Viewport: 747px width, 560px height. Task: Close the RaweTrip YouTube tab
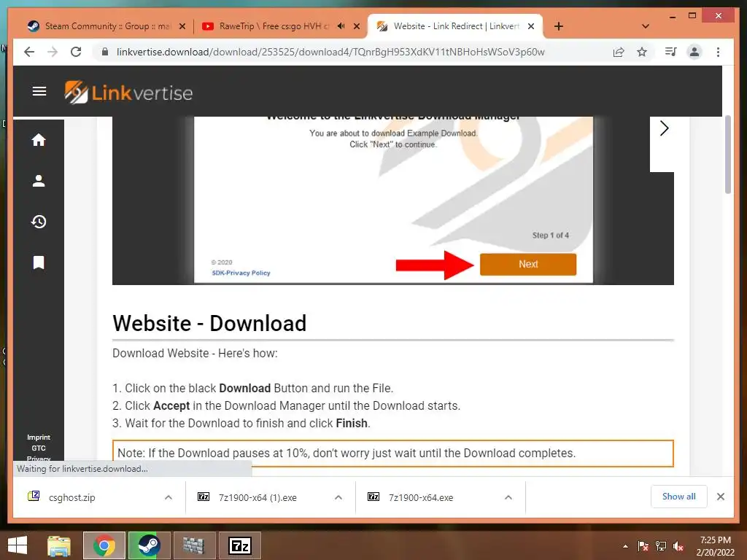click(356, 26)
